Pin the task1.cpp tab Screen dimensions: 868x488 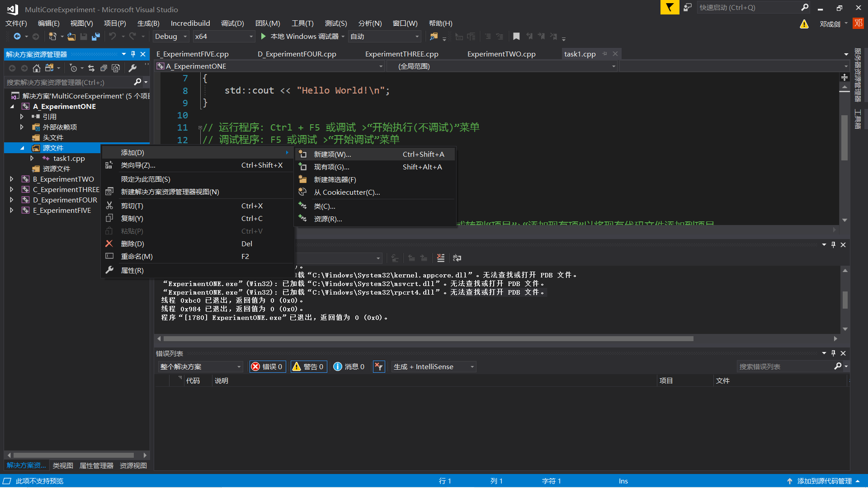pos(605,54)
